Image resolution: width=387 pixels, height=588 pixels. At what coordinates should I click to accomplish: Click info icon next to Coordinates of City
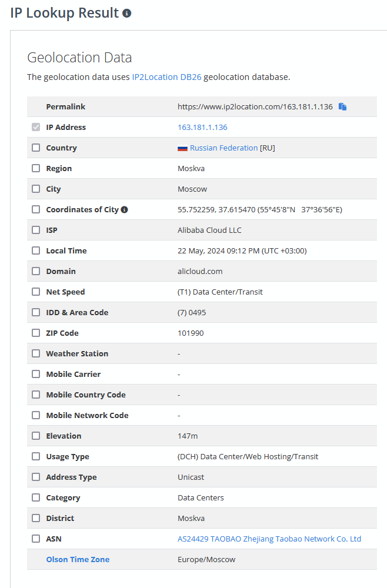(x=125, y=210)
